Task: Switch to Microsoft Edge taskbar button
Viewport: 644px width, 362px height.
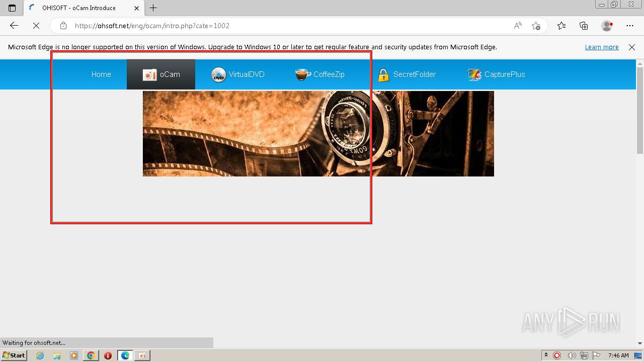Action: (x=125, y=355)
